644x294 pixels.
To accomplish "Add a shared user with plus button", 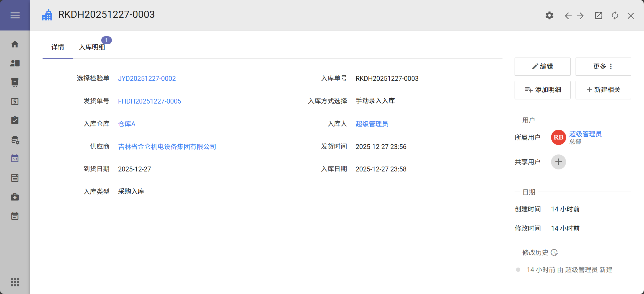I will tap(558, 162).
